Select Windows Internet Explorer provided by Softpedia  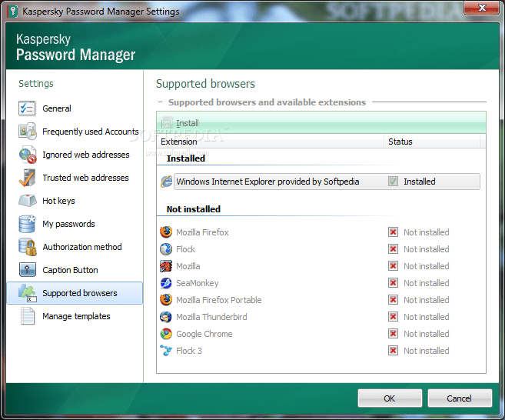pyautogui.click(x=267, y=182)
